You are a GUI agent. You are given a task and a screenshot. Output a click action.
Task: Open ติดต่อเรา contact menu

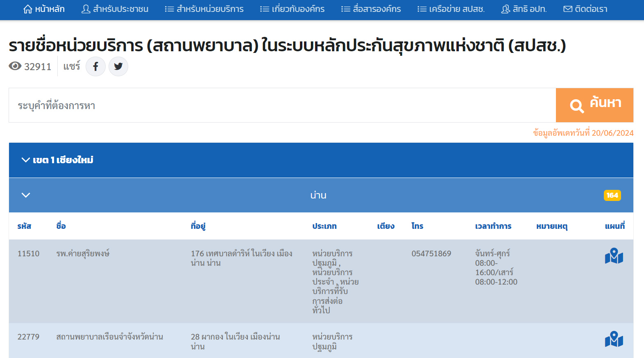tap(585, 9)
